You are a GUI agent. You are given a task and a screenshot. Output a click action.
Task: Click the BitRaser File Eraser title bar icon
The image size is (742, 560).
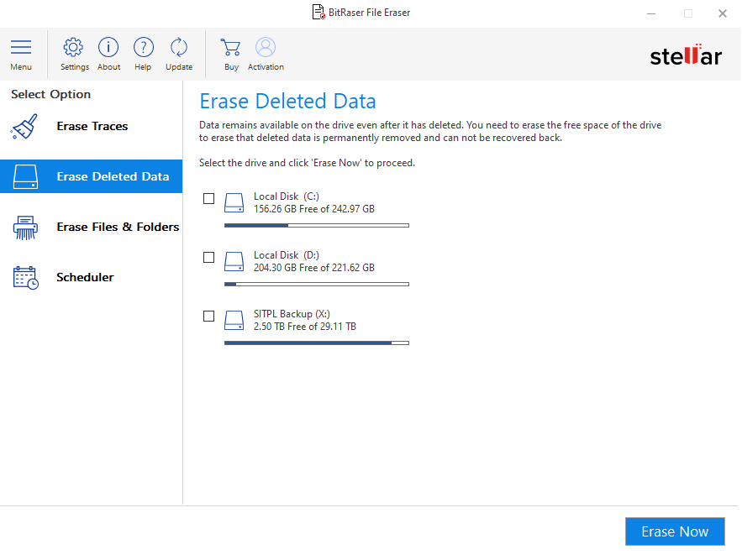click(x=318, y=12)
